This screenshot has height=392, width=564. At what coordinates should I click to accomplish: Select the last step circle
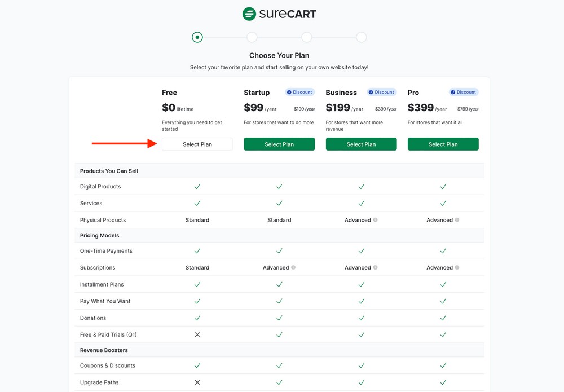361,37
